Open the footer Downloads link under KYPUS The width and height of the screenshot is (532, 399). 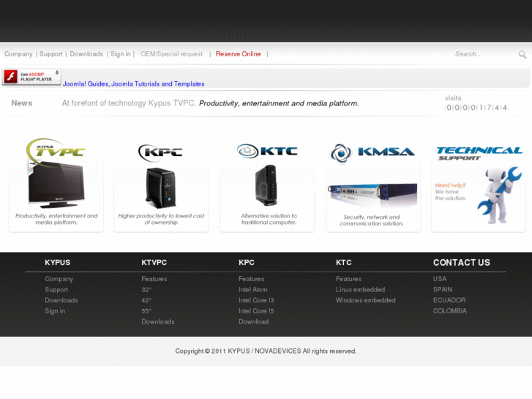click(x=61, y=300)
